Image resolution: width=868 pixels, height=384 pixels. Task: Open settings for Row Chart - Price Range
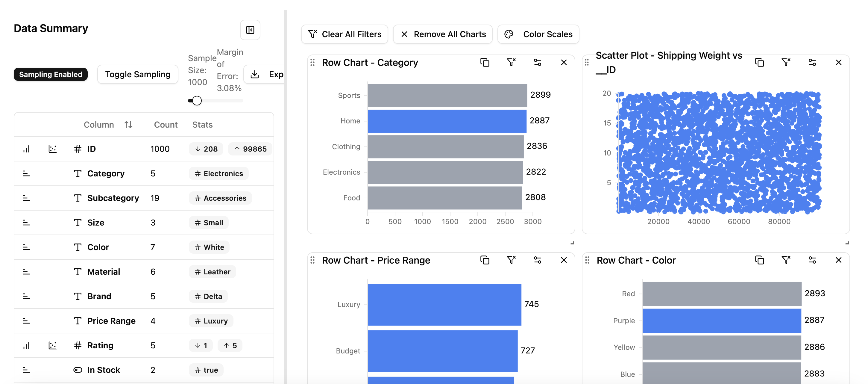(538, 260)
